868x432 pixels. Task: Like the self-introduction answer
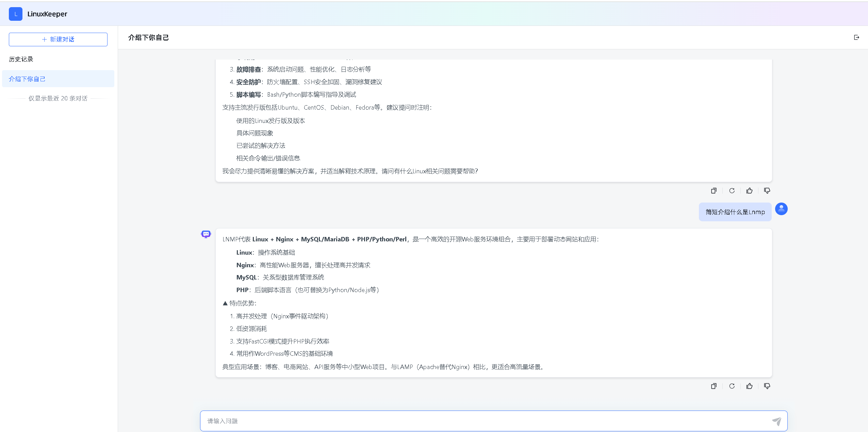tap(750, 191)
